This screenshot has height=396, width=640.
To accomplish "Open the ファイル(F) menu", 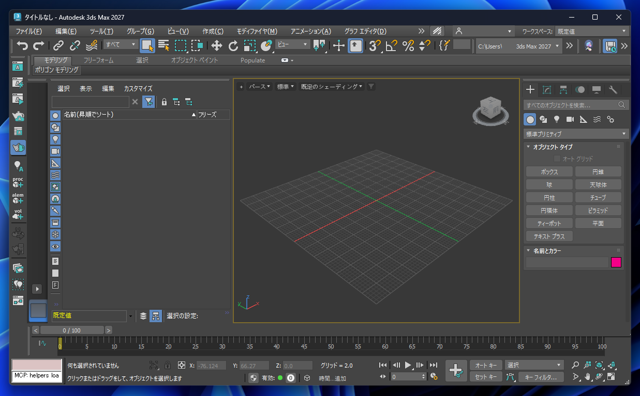I will (29, 31).
